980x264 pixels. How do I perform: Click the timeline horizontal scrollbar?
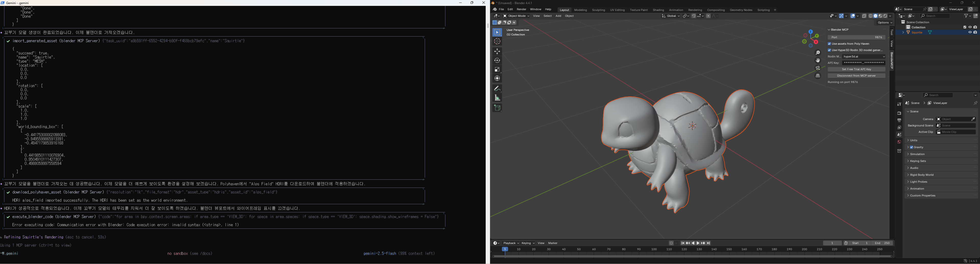[692, 257]
